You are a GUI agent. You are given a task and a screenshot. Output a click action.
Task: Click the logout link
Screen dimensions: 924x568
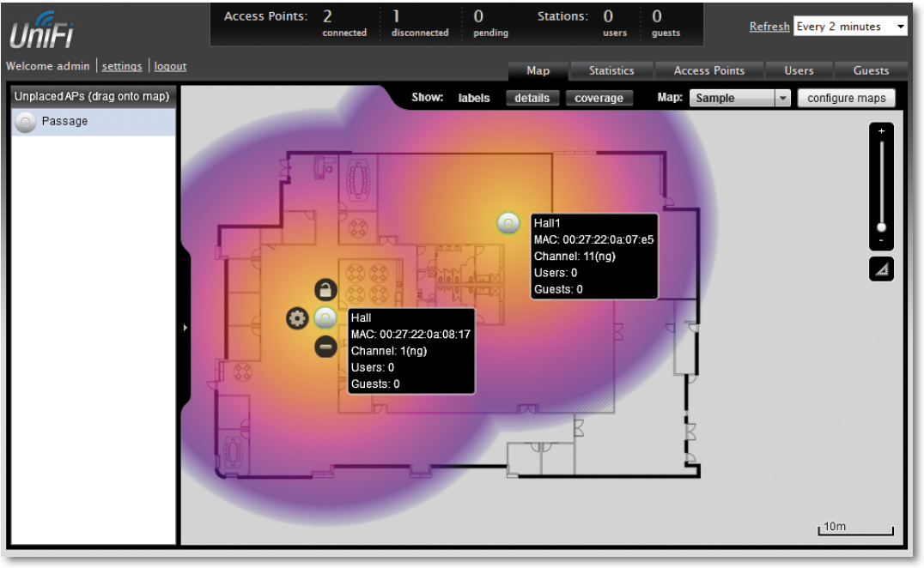coord(170,67)
